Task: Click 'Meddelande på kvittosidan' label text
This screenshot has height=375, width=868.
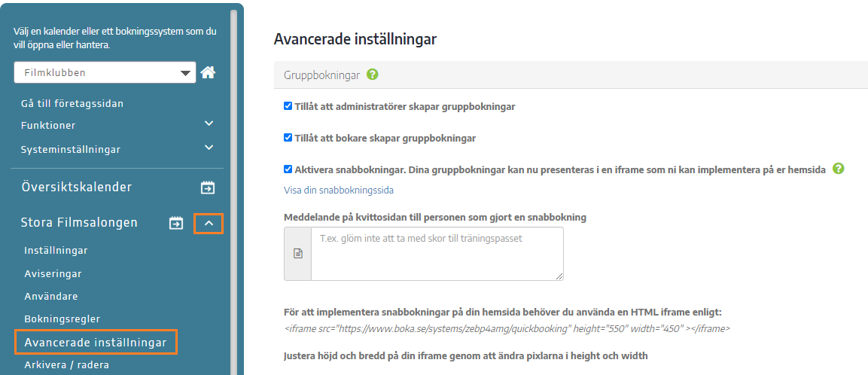Action: (435, 217)
